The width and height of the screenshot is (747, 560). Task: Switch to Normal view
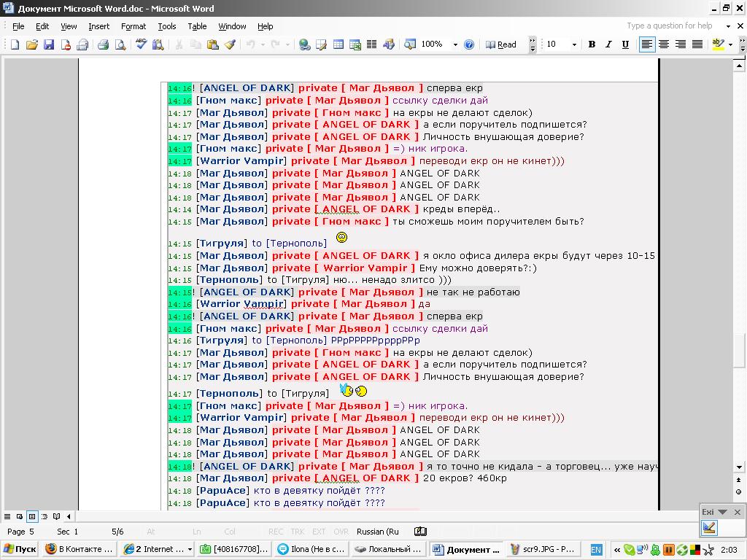coord(7,516)
